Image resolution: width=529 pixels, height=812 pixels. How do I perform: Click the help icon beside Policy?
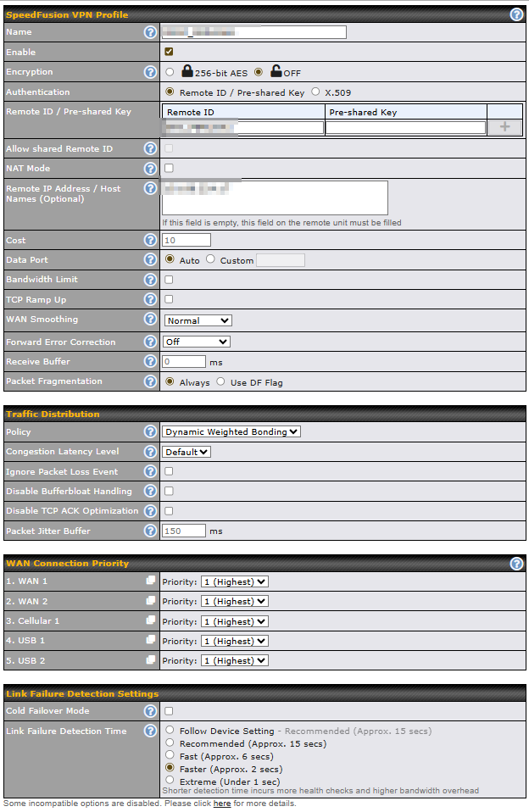point(150,431)
